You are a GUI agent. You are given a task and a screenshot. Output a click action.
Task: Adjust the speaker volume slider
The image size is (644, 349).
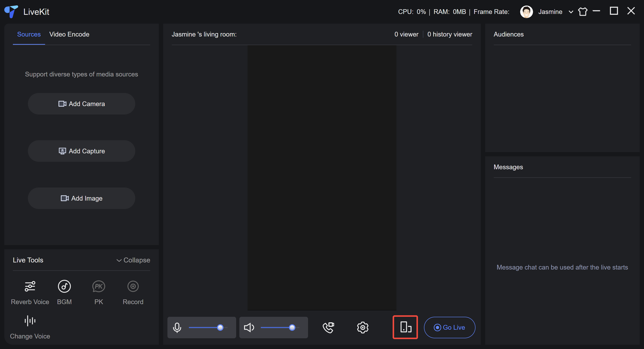[292, 327]
